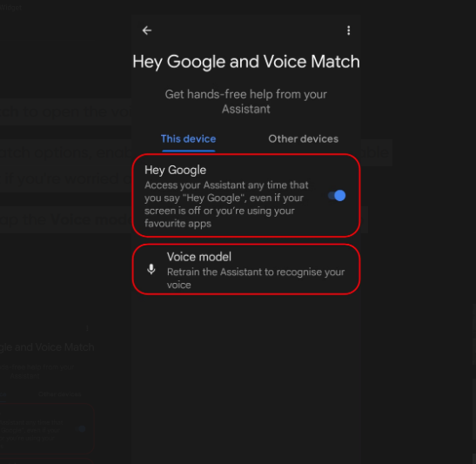Select the This device tab

click(189, 138)
